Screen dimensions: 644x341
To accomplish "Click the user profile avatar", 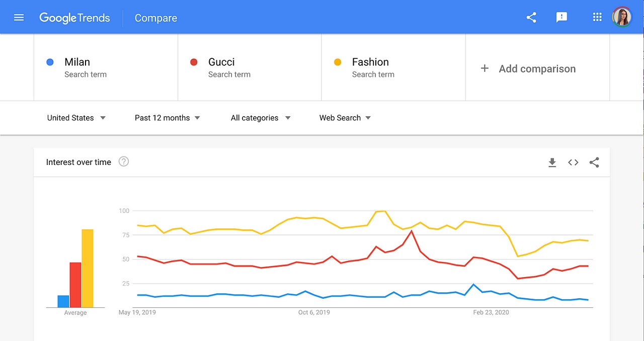I will [x=621, y=18].
